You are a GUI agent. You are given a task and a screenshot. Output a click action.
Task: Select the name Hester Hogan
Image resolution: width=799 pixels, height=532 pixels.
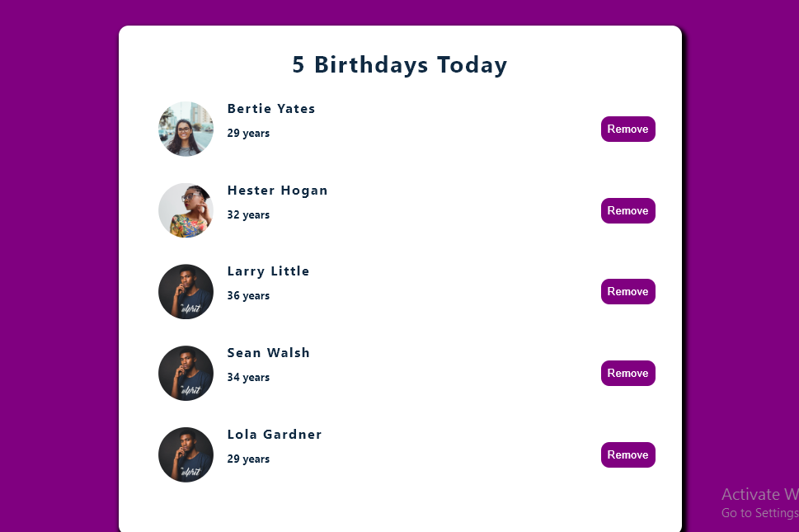(x=278, y=190)
